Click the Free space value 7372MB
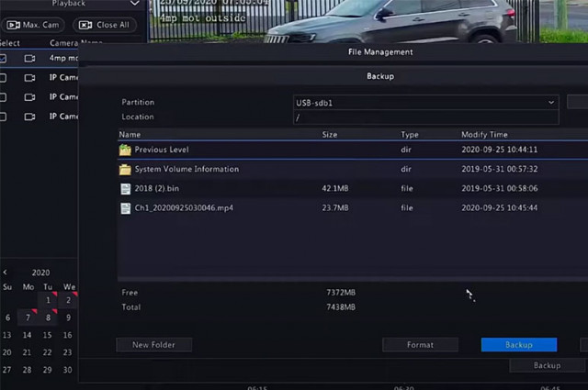Screen dimensions: 588x390 [341, 292]
